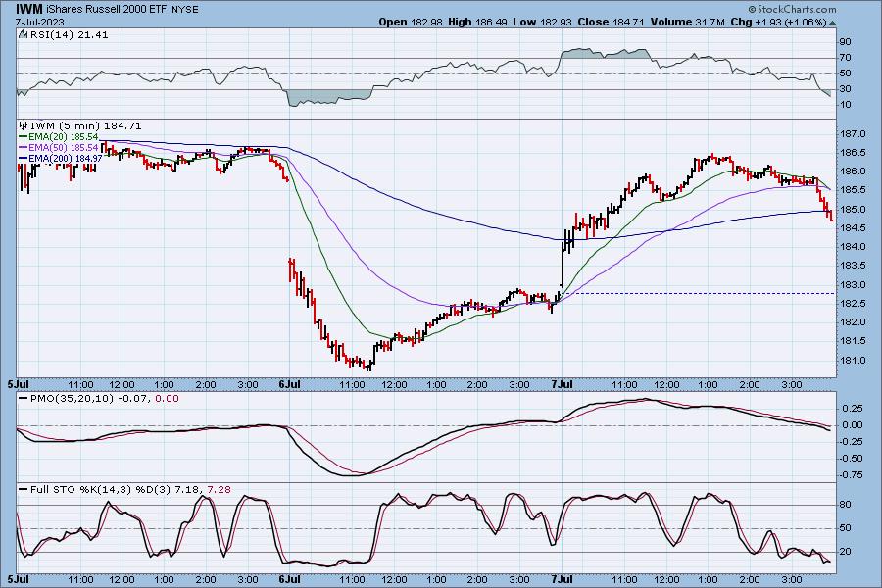Click the 7-Jul-2023 date label
This screenshot has width=882, height=588.
(x=39, y=23)
